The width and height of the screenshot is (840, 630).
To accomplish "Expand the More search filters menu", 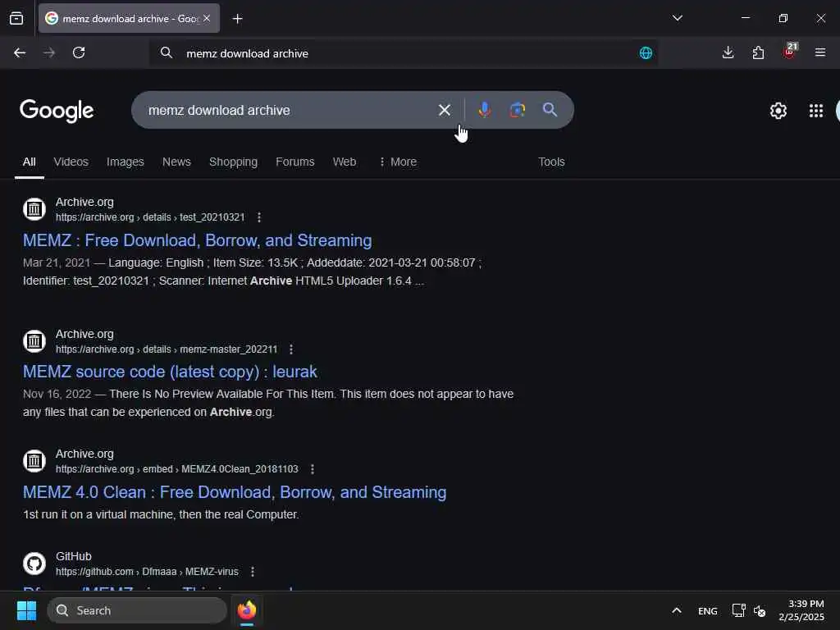I will 398,162.
